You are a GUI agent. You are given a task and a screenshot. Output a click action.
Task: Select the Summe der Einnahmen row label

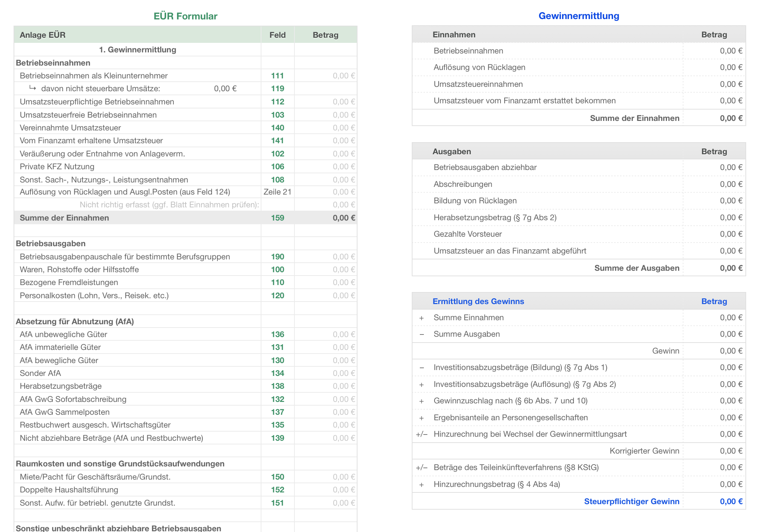tap(65, 218)
